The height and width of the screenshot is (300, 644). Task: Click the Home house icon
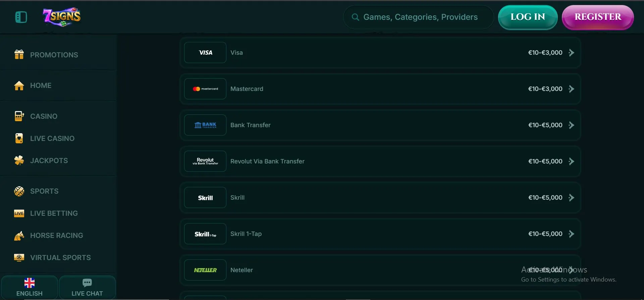[x=19, y=86]
